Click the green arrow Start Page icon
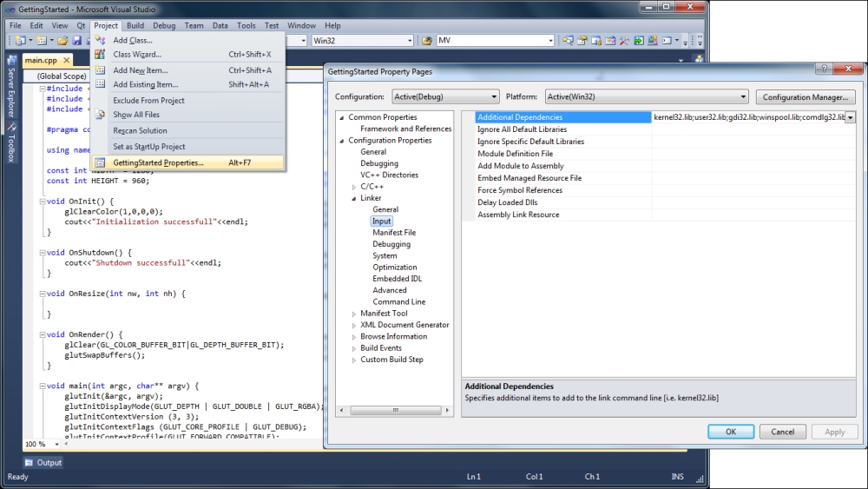 coord(639,41)
